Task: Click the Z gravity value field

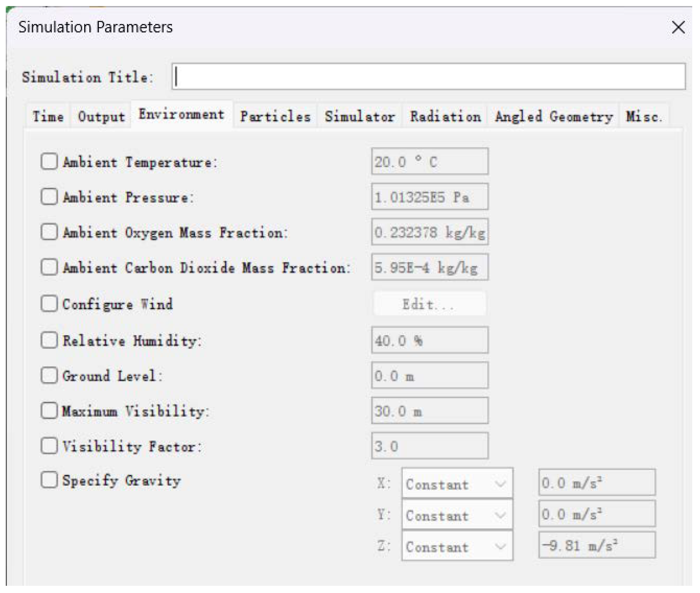Action: tap(597, 545)
